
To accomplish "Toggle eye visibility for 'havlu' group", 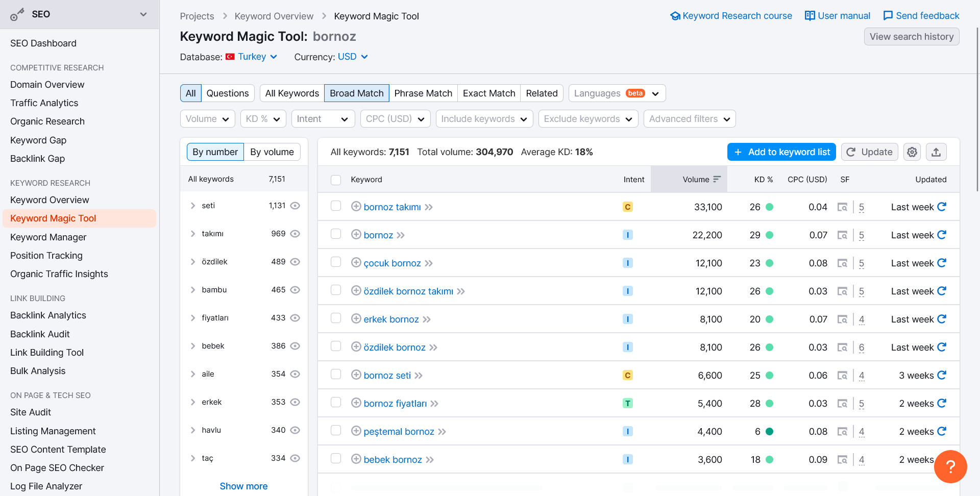I will click(x=295, y=430).
